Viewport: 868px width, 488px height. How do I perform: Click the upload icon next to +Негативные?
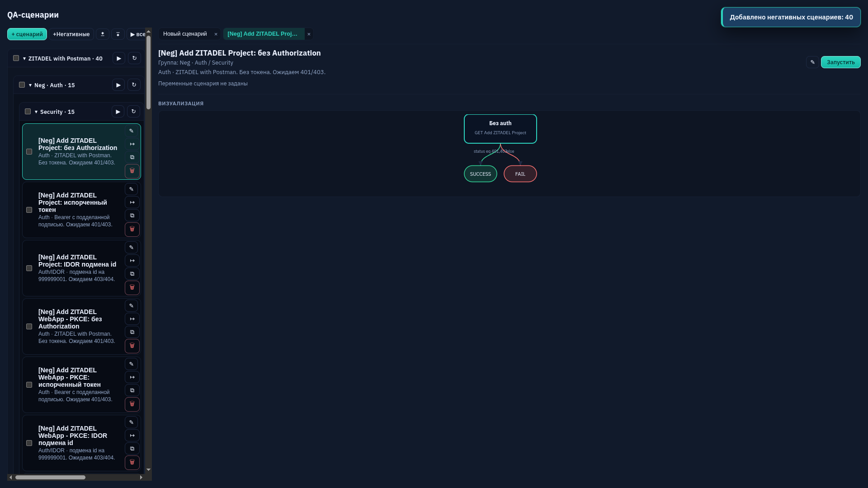(103, 34)
